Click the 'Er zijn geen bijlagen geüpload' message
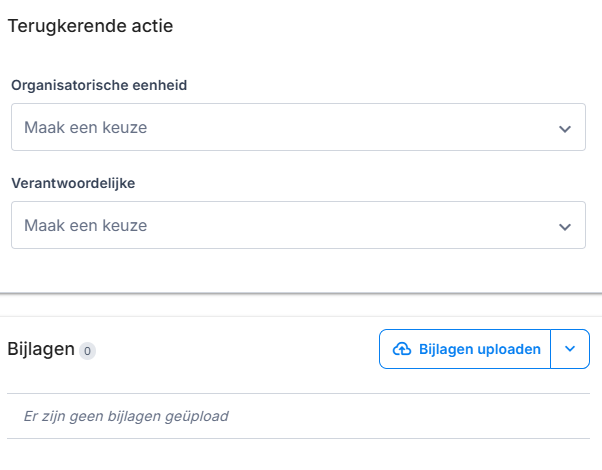This screenshot has height=470, width=602. (x=126, y=416)
